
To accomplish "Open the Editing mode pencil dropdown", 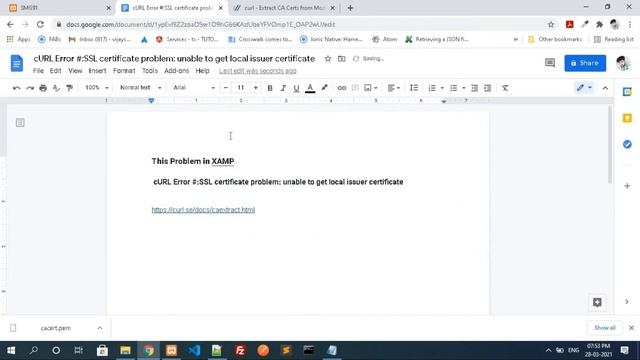I will (584, 87).
